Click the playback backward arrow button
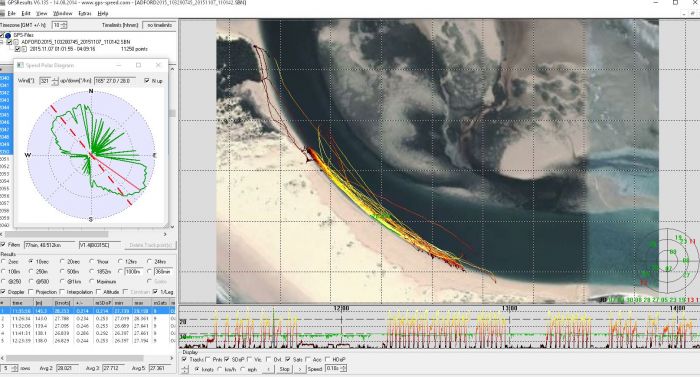The height and width of the screenshot is (377, 700). (268, 369)
